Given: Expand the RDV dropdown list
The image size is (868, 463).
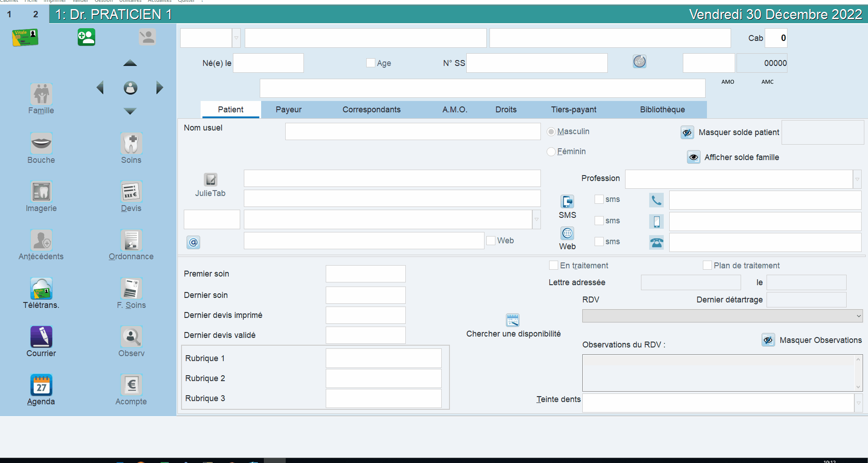Looking at the screenshot, I should (x=858, y=316).
